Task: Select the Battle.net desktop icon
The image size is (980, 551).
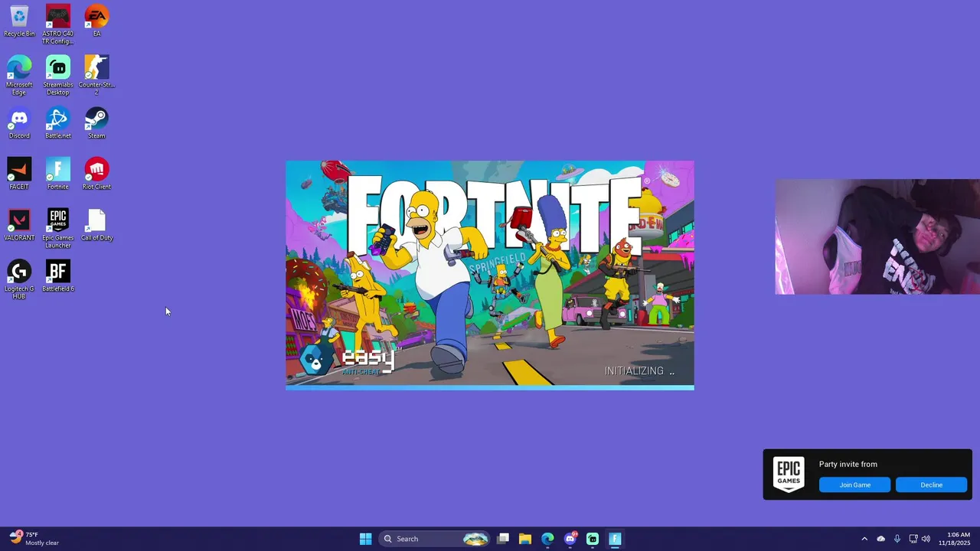Action: (x=58, y=123)
